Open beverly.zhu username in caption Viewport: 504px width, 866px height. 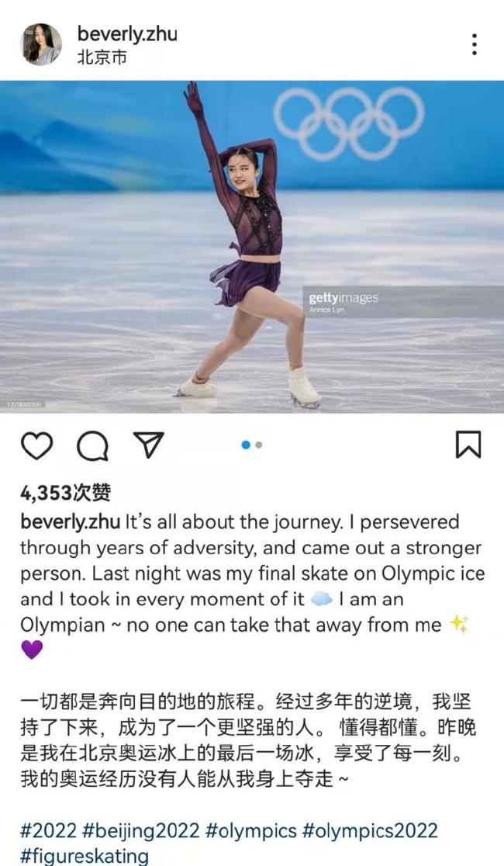(x=70, y=522)
